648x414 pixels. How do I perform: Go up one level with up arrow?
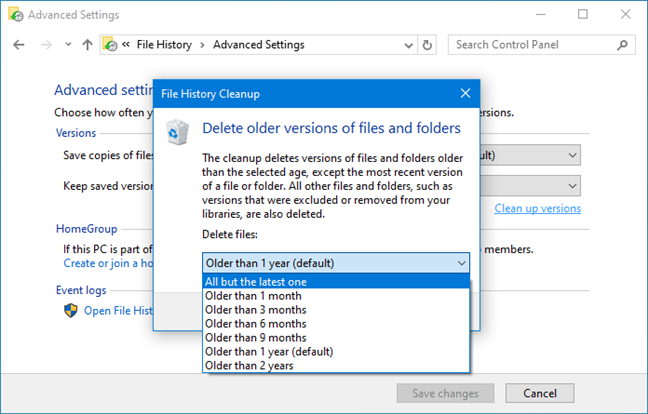click(87, 45)
